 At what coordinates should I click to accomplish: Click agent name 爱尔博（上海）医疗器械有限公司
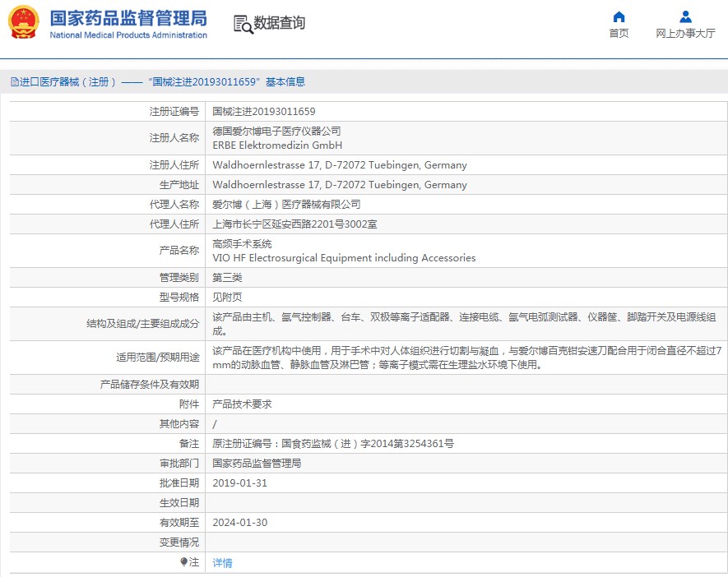[286, 205]
